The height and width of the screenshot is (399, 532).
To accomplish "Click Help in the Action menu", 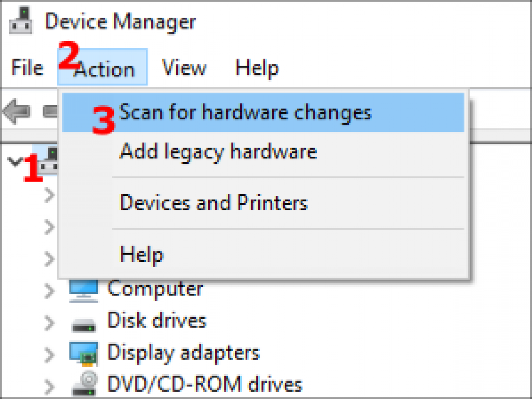I will [141, 254].
